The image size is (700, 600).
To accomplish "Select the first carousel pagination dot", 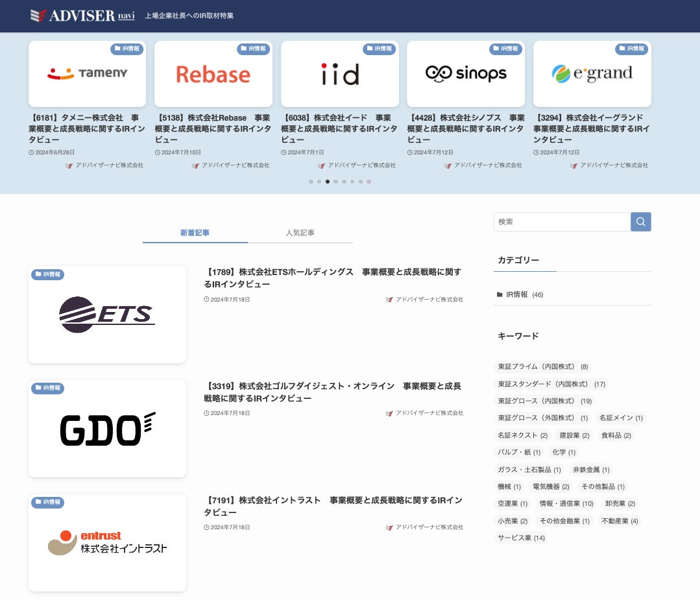I will (311, 182).
